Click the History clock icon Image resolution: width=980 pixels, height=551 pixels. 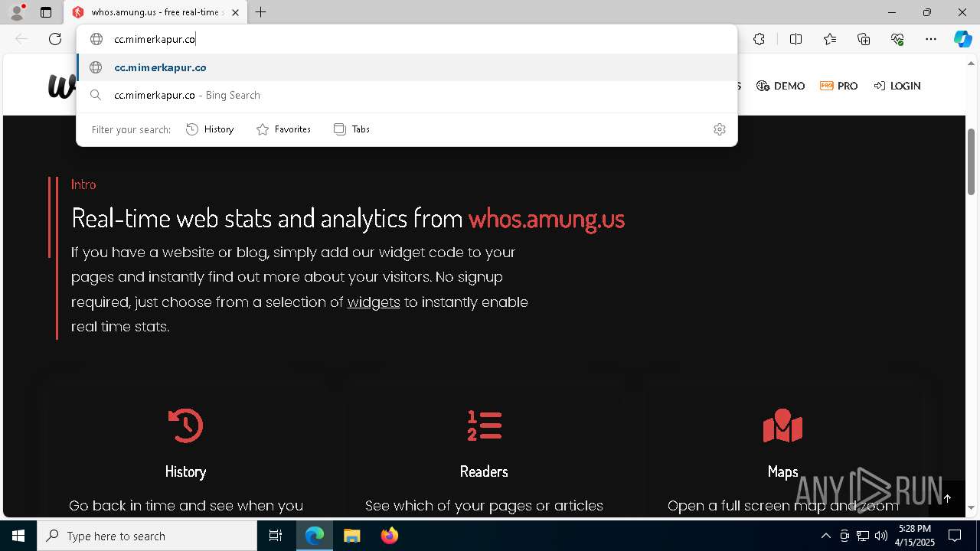[x=185, y=425]
